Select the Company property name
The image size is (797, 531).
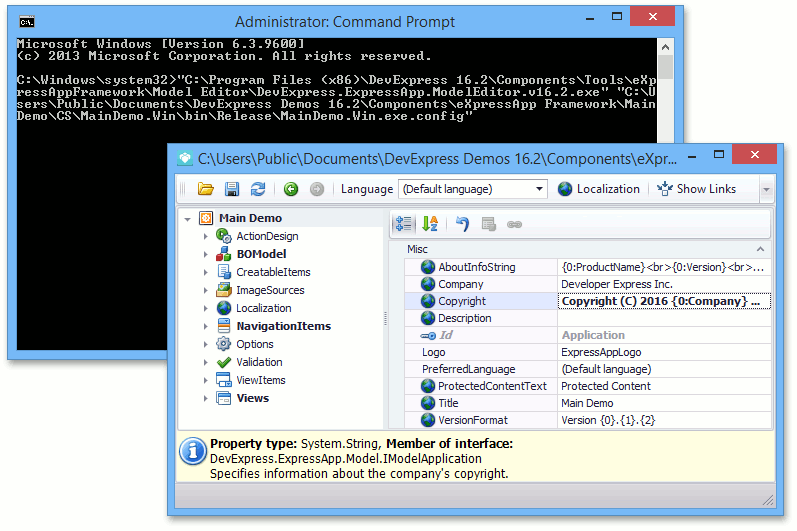[x=461, y=284]
